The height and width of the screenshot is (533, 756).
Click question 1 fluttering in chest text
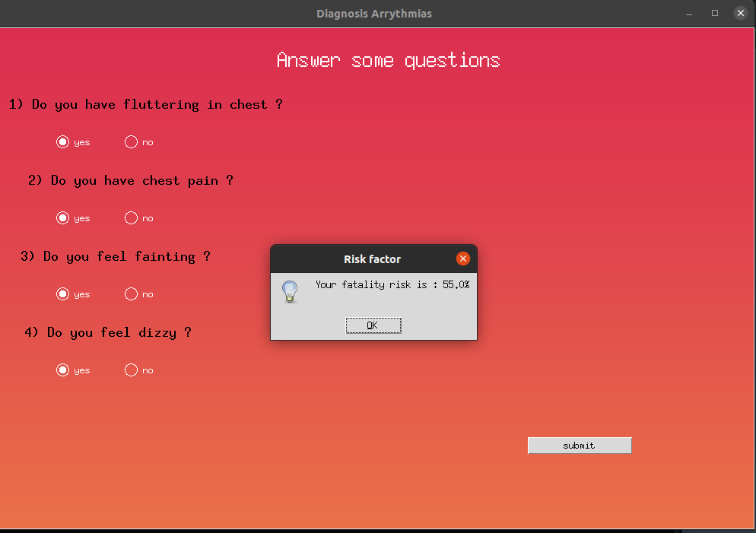[145, 105]
